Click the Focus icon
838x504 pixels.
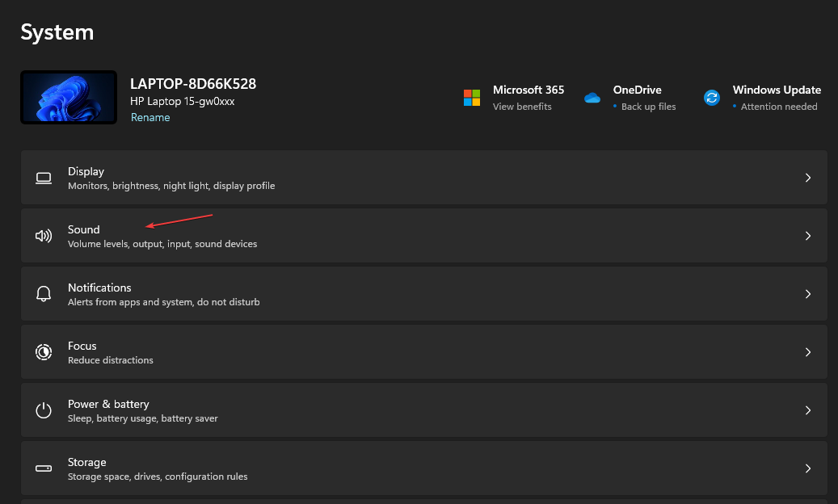tap(44, 352)
